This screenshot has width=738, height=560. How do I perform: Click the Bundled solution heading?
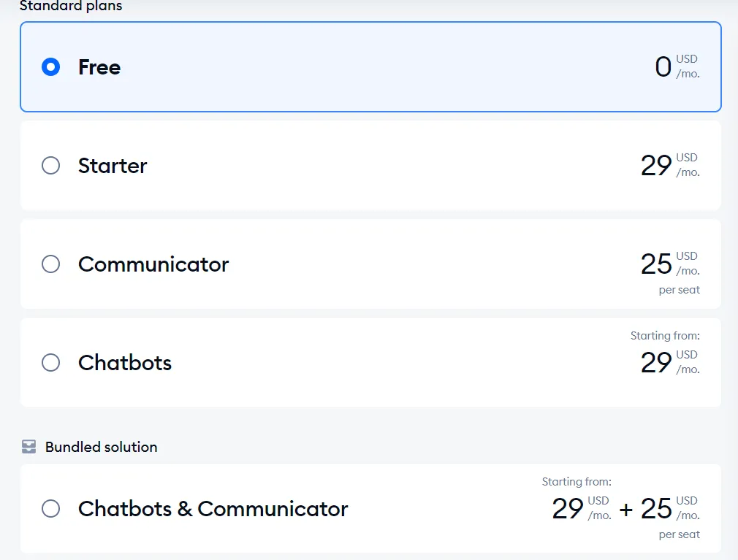pyautogui.click(x=101, y=447)
